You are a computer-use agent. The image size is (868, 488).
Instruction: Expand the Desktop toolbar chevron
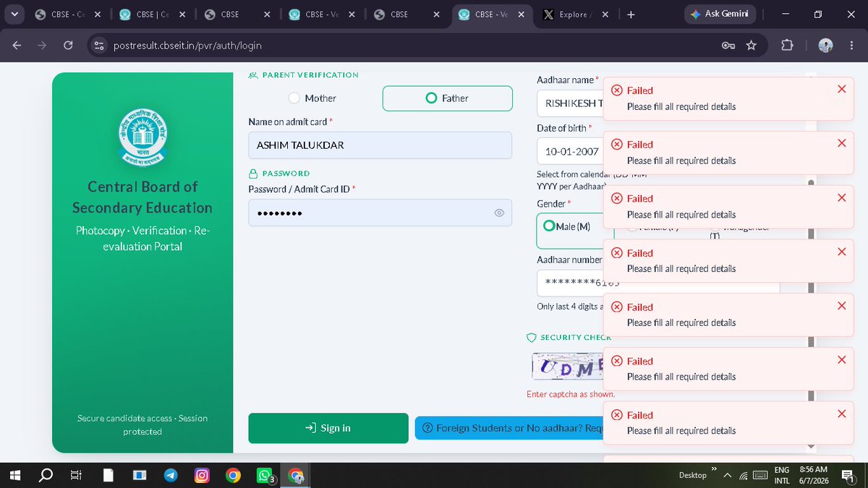click(x=714, y=468)
